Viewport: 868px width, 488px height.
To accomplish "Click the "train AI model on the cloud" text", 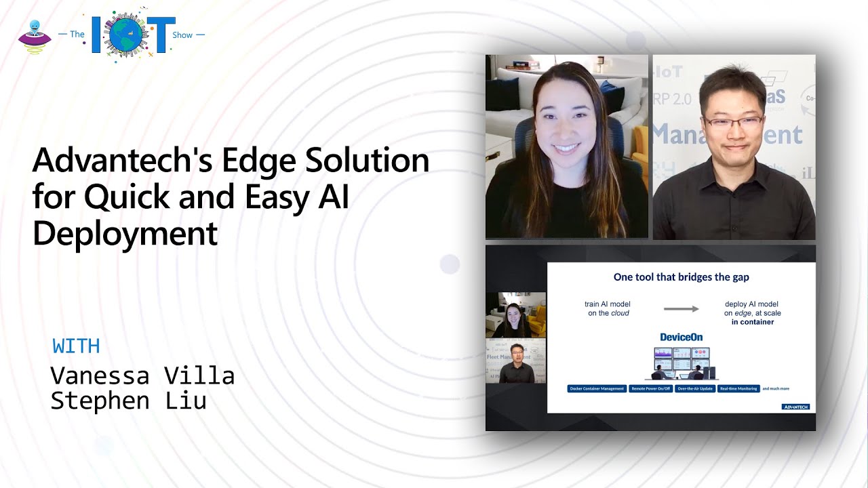I will [608, 308].
